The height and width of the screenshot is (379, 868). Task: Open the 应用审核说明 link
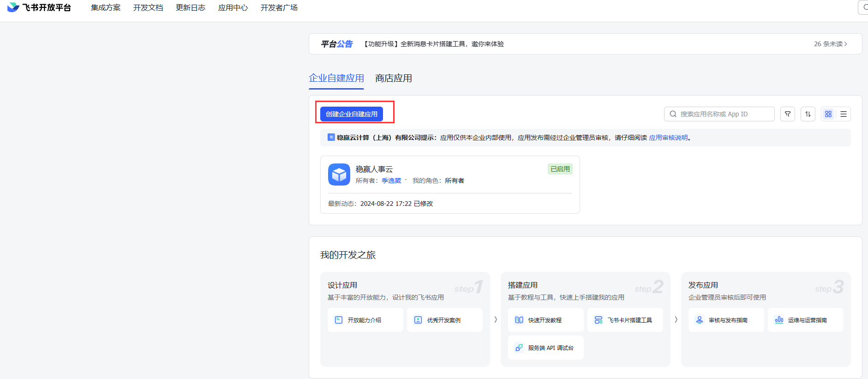point(668,138)
